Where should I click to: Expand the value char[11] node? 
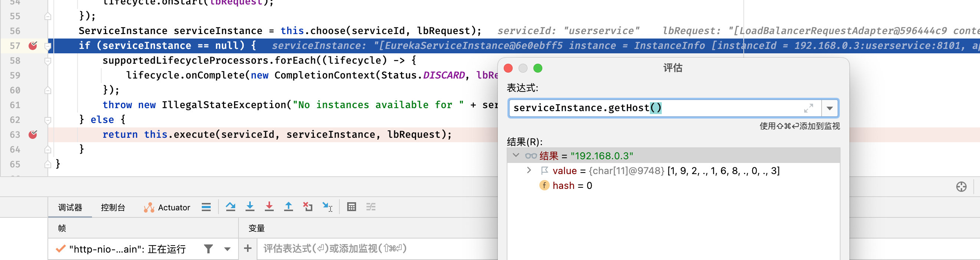click(529, 170)
